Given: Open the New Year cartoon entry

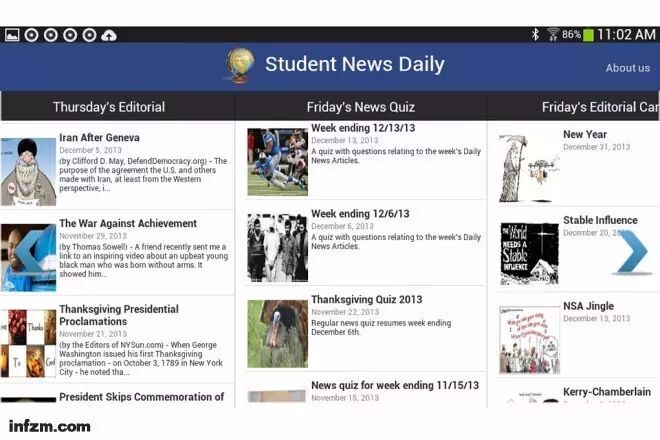Looking at the screenshot, I should click(x=578, y=164).
